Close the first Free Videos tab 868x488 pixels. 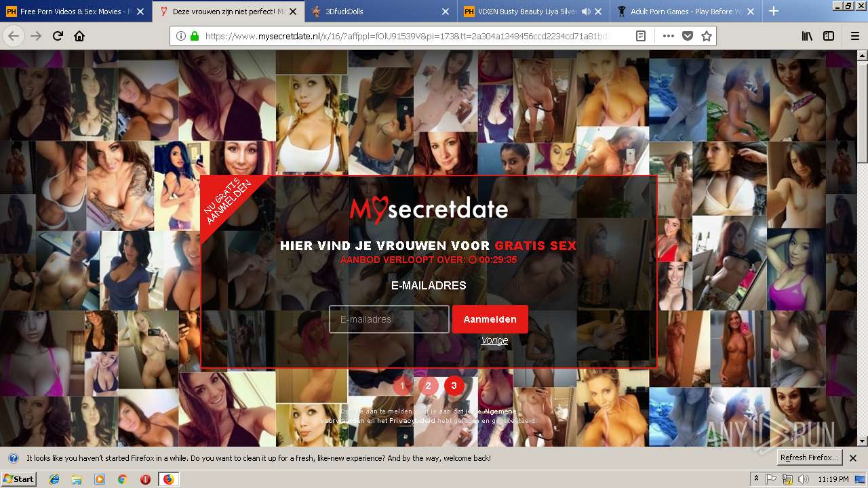140,12
